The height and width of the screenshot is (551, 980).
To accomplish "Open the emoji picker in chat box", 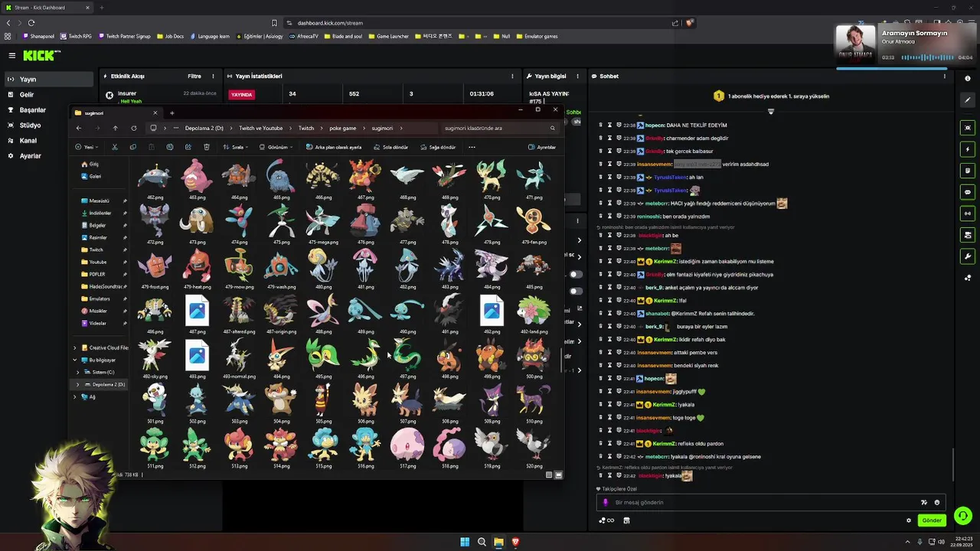I will coord(936,502).
